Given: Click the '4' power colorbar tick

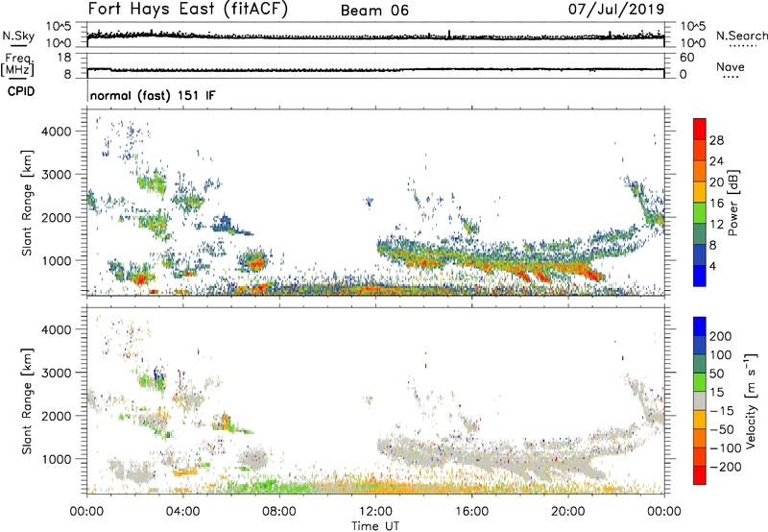Looking at the screenshot, I should click(x=712, y=266).
